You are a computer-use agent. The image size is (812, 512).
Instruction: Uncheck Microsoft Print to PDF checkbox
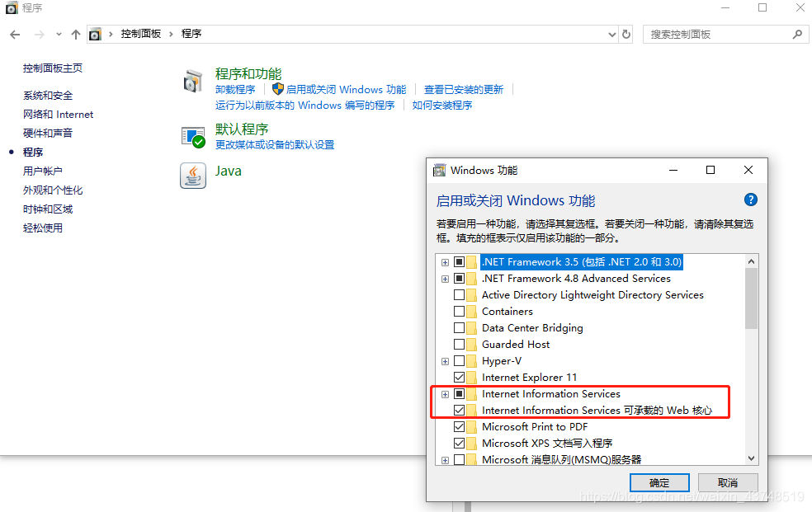(459, 427)
